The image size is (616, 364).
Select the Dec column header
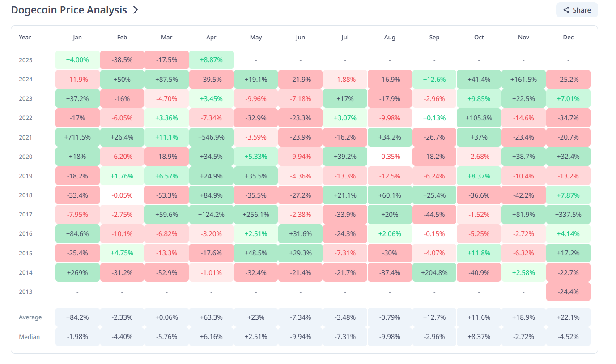568,38
